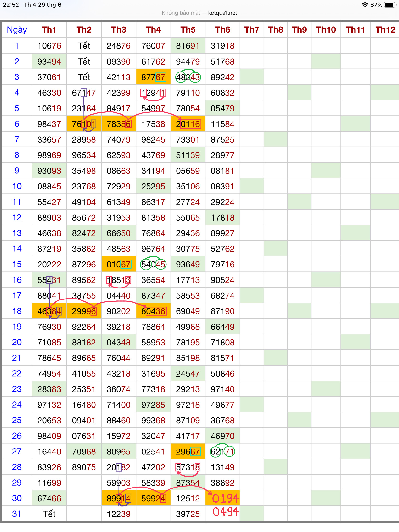
Task: Tap the battery icon in status bar
Action: point(390,5)
